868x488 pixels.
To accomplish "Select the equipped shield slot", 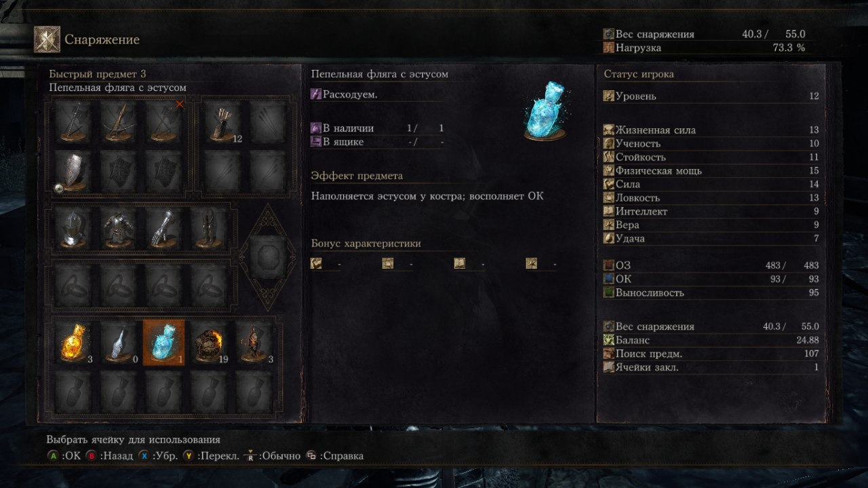I will click(x=73, y=171).
